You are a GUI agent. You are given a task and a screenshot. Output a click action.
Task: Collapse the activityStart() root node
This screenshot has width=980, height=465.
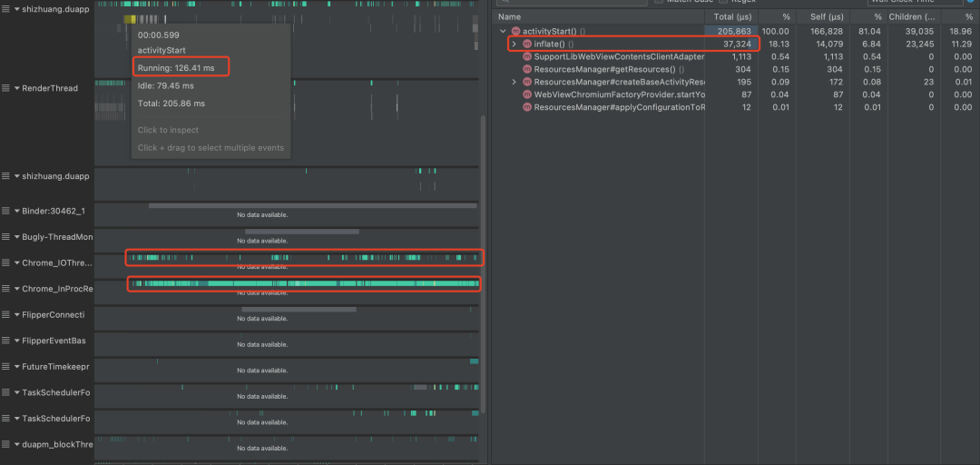(x=503, y=32)
